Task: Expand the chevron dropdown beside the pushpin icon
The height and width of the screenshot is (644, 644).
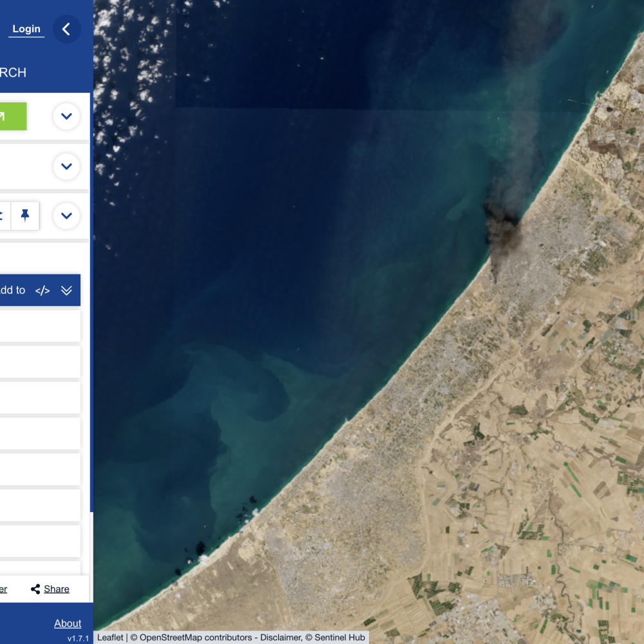Action: pos(66,216)
